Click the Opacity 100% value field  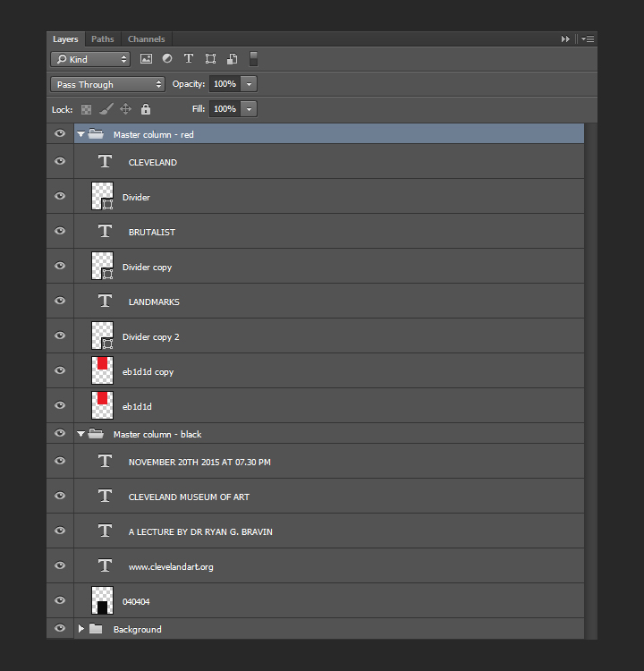pos(225,84)
